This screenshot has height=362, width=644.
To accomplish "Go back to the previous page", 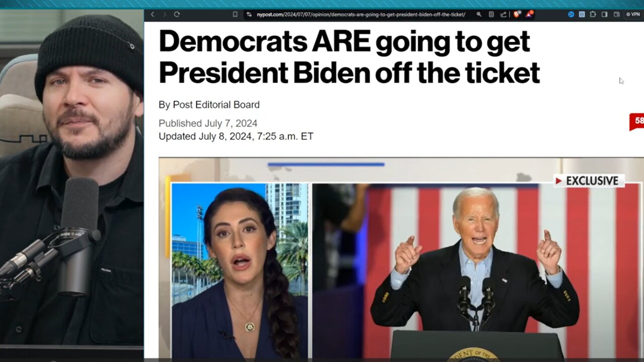I will point(152,15).
